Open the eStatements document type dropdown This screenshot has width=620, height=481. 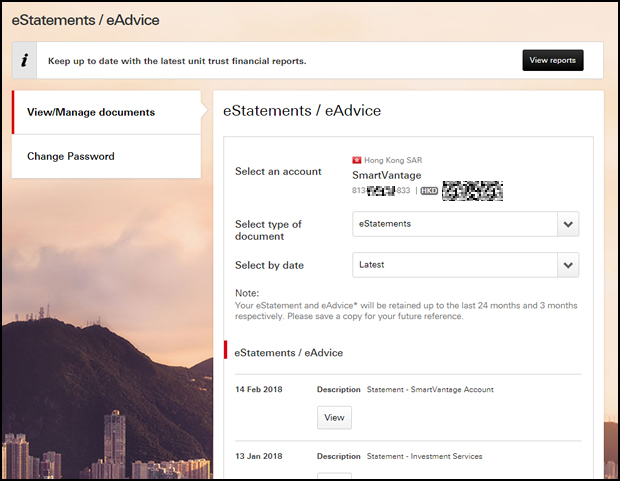point(465,224)
